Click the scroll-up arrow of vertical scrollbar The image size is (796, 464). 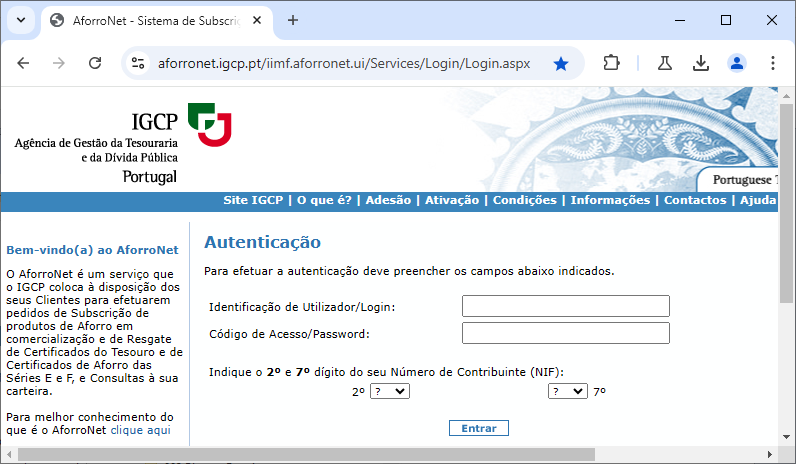pos(786,95)
